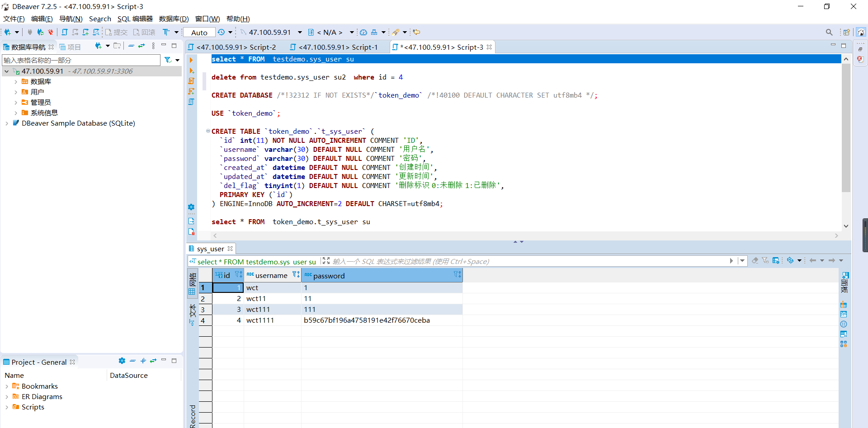This screenshot has height=428, width=868.
Task: Collapse the 47.100.59.91 connection tree node
Action: [7, 71]
